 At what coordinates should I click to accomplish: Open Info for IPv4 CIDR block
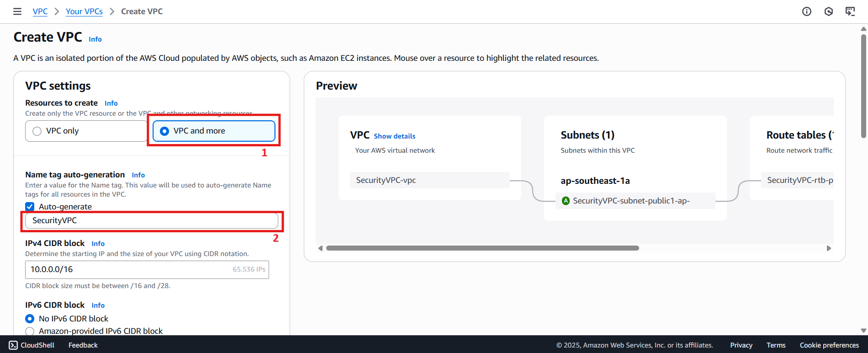pos(98,244)
